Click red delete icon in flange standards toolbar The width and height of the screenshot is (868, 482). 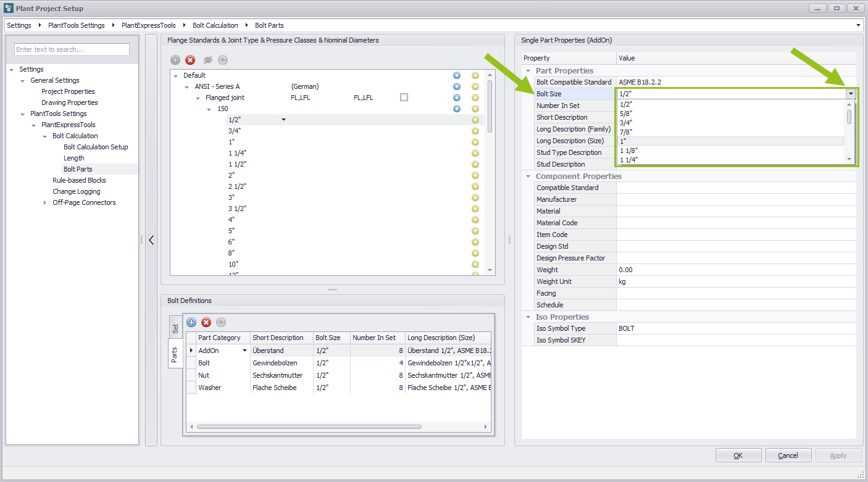click(190, 60)
